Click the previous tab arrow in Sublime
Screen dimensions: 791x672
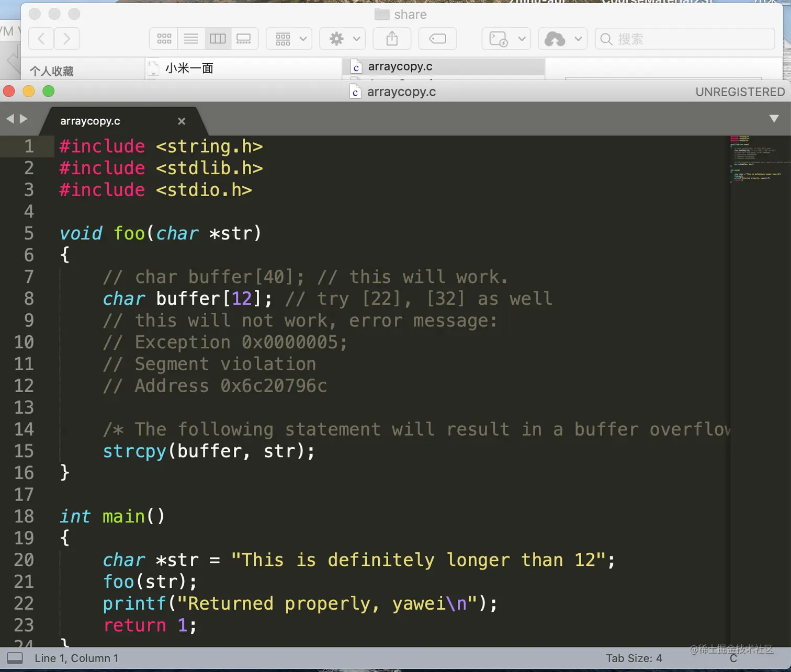click(10, 119)
